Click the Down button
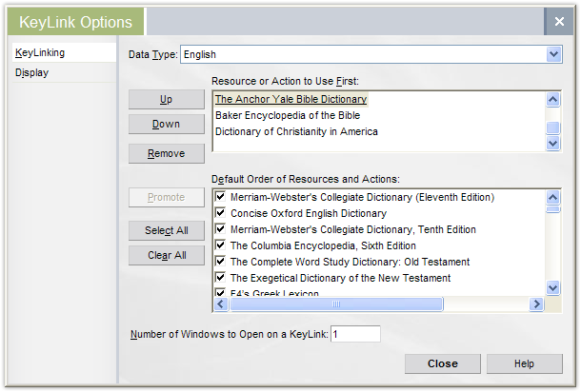 [167, 124]
